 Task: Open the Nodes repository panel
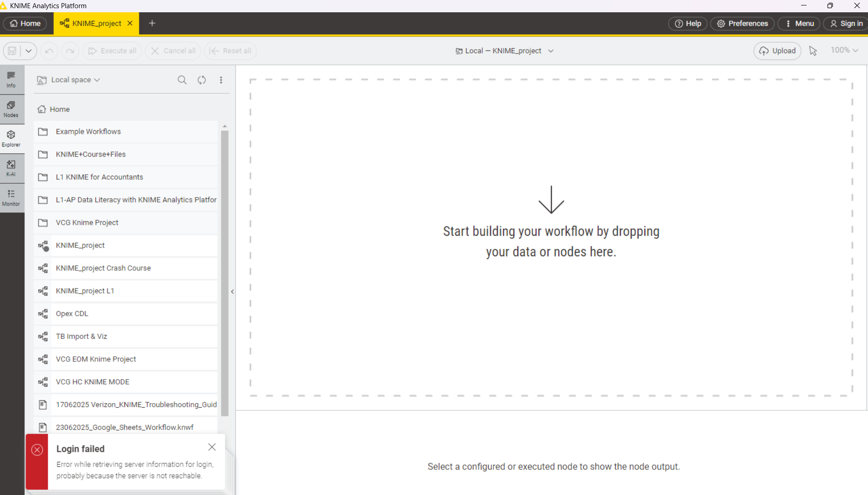(11, 109)
